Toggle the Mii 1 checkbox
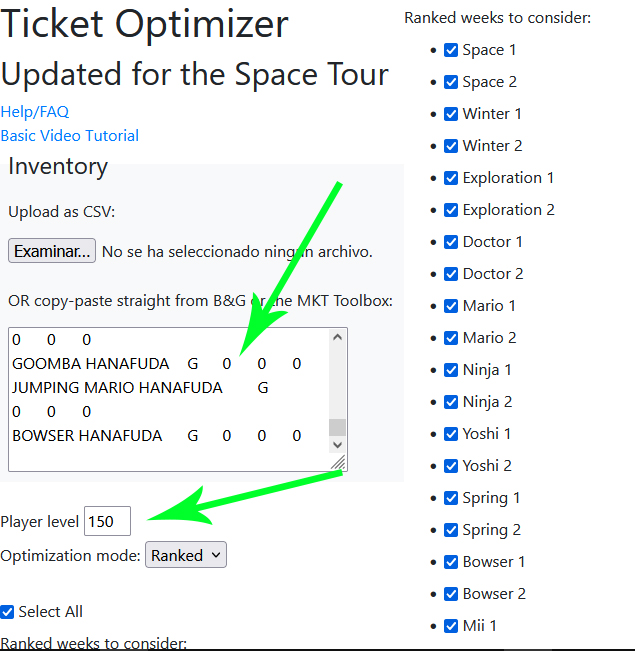 pos(451,625)
